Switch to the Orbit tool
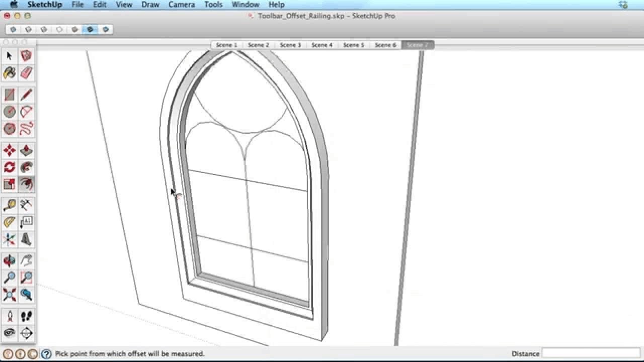The height and width of the screenshot is (362, 644). point(10,260)
